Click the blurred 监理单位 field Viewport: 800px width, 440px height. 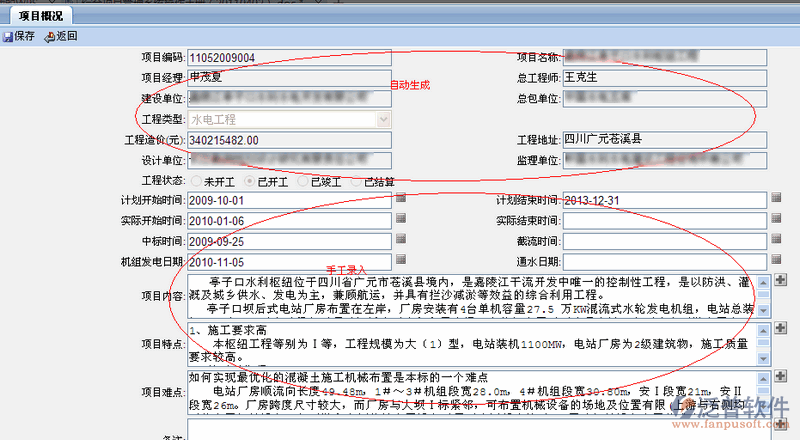[664, 160]
